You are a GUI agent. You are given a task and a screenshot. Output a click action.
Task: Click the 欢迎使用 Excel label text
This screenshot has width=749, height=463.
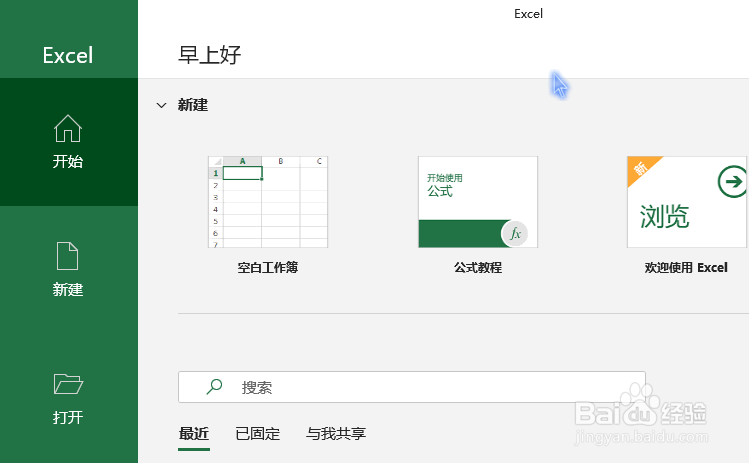pyautogui.click(x=686, y=268)
